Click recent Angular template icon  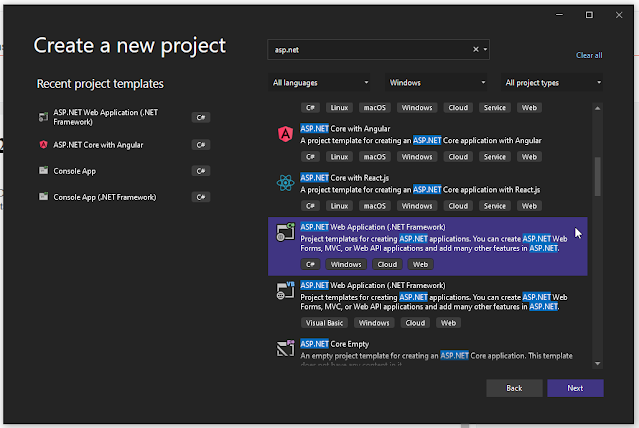[43, 144]
